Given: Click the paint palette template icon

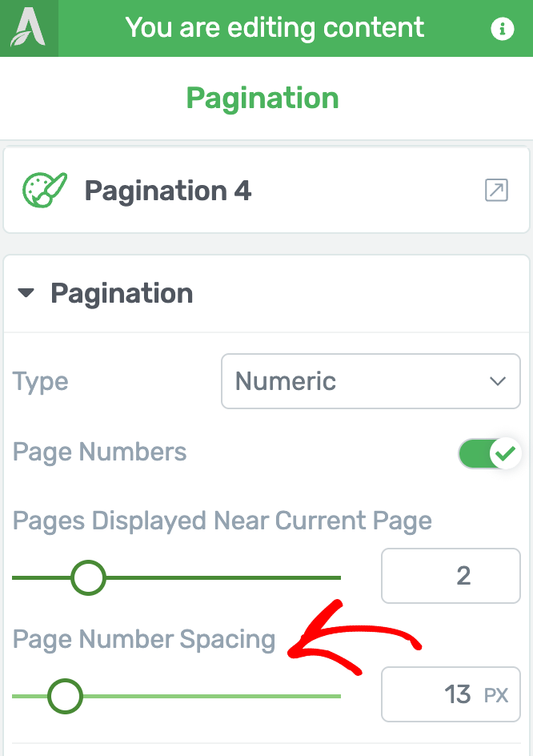Looking at the screenshot, I should (44, 190).
